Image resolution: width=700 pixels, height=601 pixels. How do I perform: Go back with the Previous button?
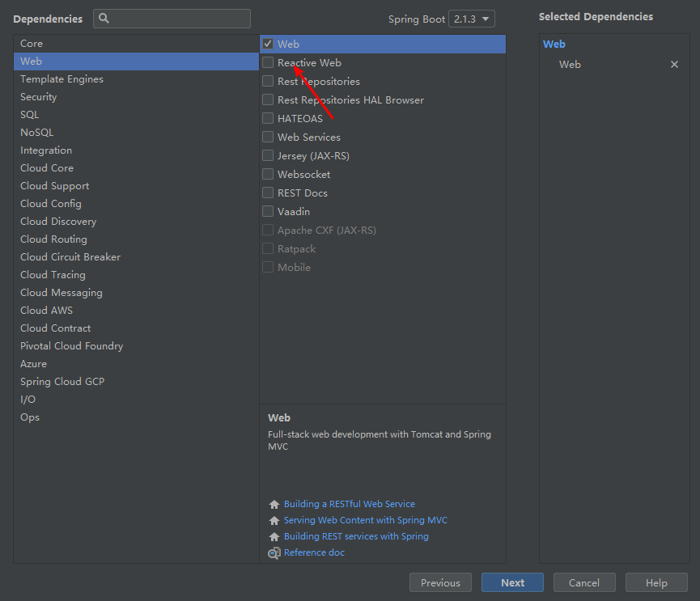[x=440, y=582]
